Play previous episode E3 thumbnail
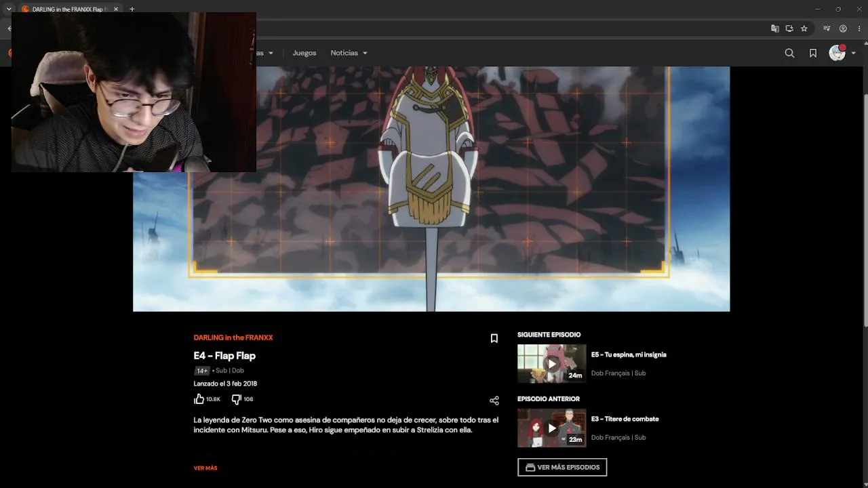This screenshot has width=868, height=488. [x=551, y=428]
